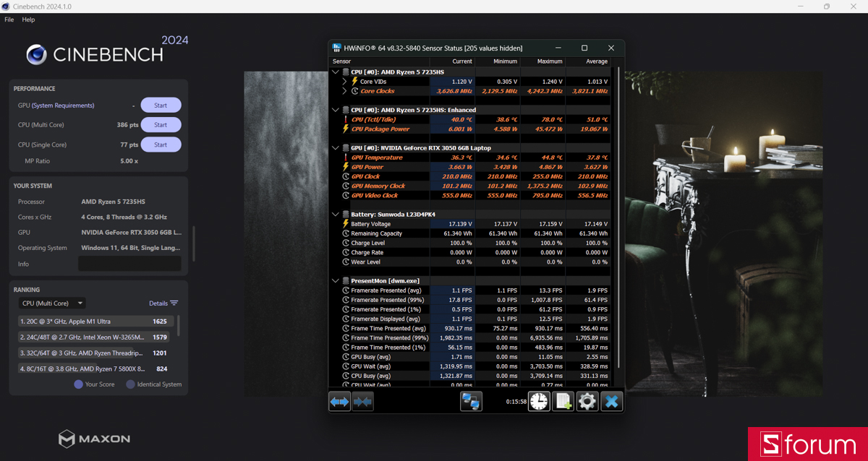868x461 pixels.
Task: Open the GPU System Requirements link
Action: tap(63, 105)
